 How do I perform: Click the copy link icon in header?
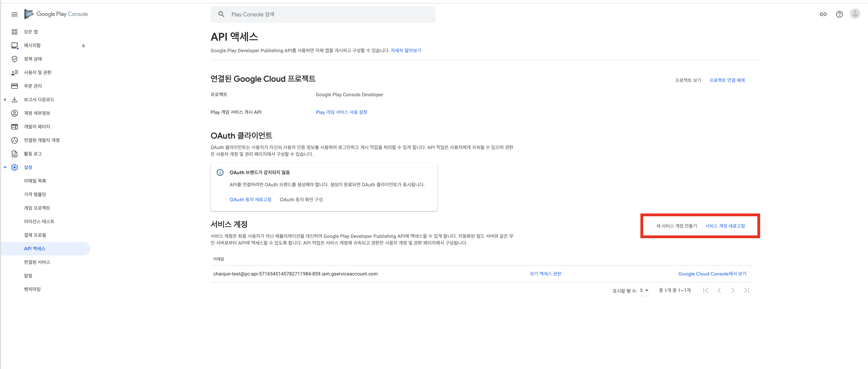[x=823, y=14]
